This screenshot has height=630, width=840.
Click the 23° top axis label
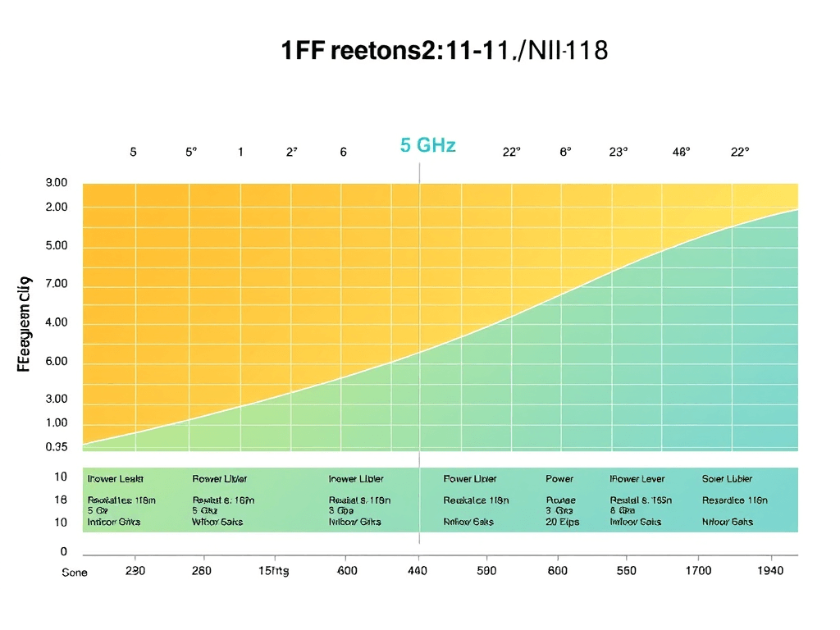[x=619, y=152]
